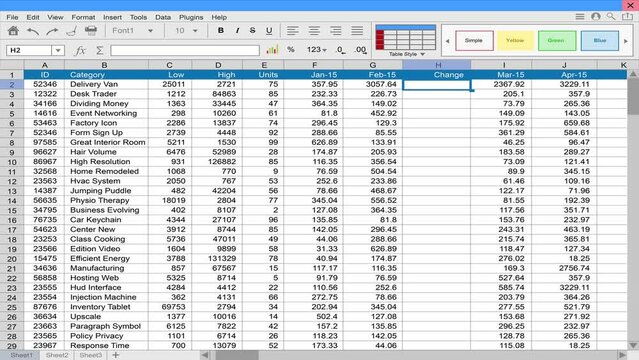Show previous table styles with left arrow
This screenshot has height=360, width=639.
coord(447,41)
